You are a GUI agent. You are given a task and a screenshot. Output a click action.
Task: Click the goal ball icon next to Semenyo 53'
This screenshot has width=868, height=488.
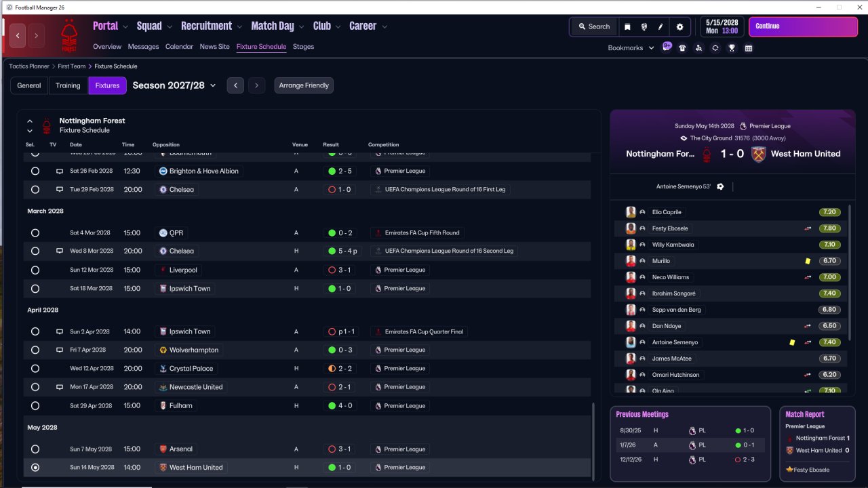(720, 186)
